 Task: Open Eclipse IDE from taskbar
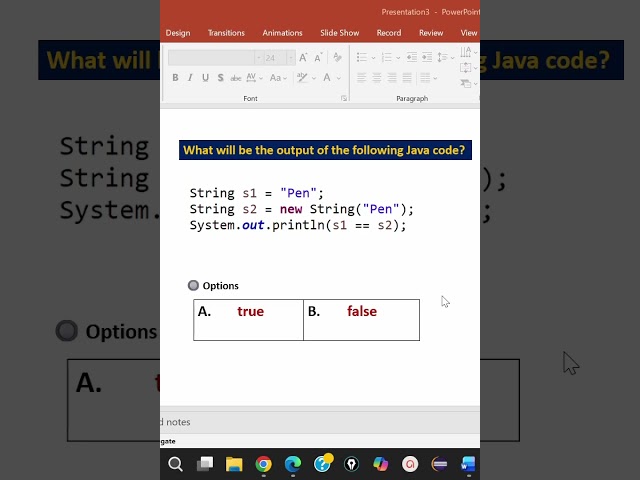click(440, 464)
